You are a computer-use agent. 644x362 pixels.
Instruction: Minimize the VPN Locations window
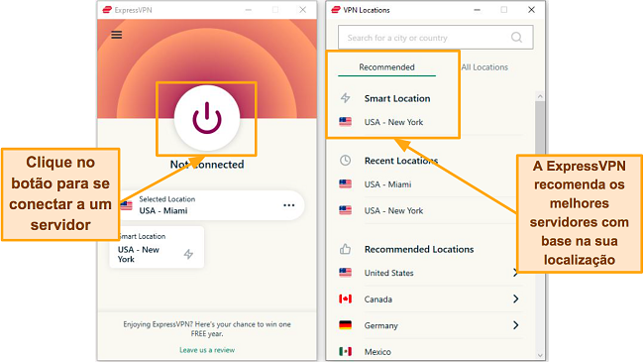coord(477,10)
